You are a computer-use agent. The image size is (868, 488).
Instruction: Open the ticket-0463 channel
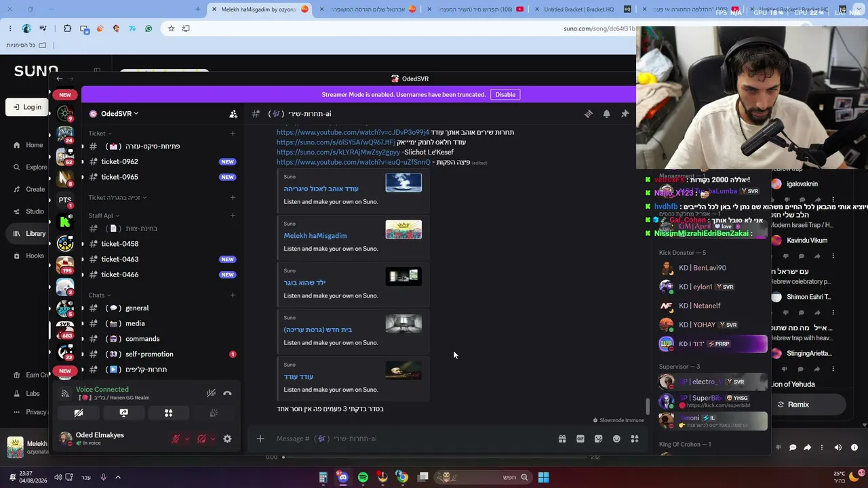pos(163,259)
